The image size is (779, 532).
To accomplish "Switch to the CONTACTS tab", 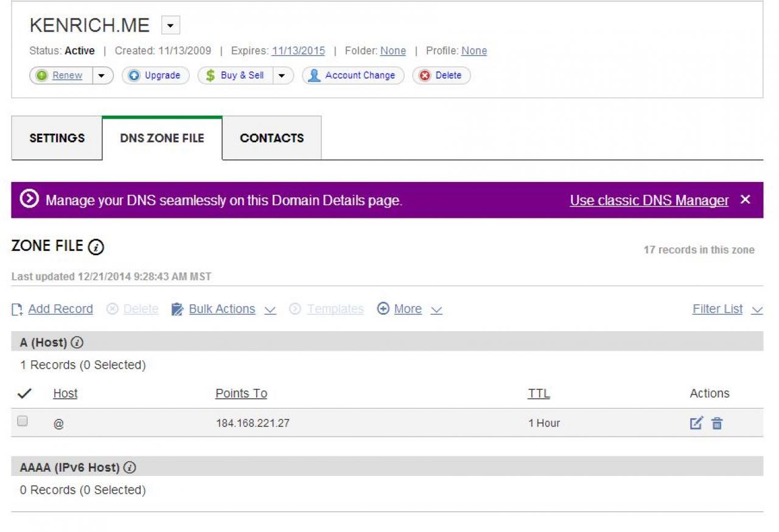I will (x=271, y=138).
